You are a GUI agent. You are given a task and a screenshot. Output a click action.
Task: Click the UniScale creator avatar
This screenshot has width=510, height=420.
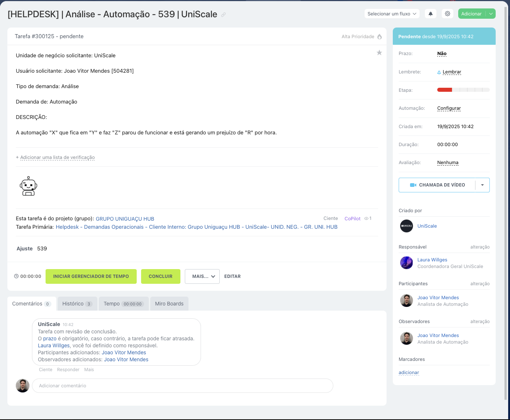click(406, 226)
